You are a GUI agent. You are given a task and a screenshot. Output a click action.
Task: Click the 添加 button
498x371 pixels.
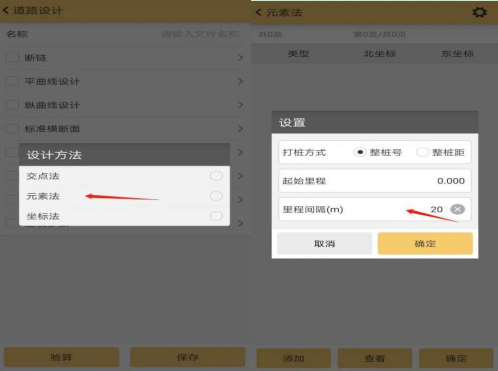(x=294, y=358)
